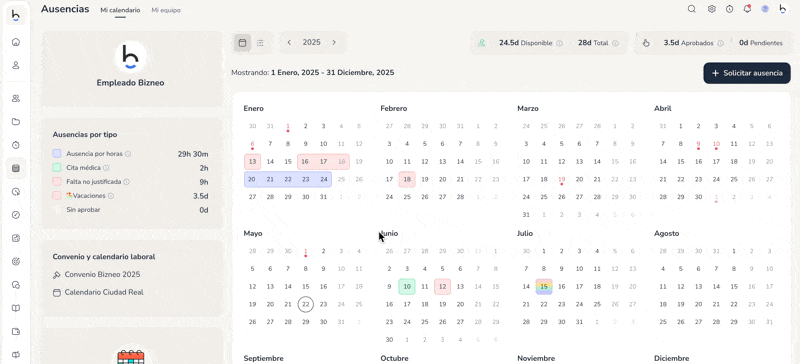Screen dimensions: 800x364
Task: Show info for Vacaciones absence type
Action: 111,196
